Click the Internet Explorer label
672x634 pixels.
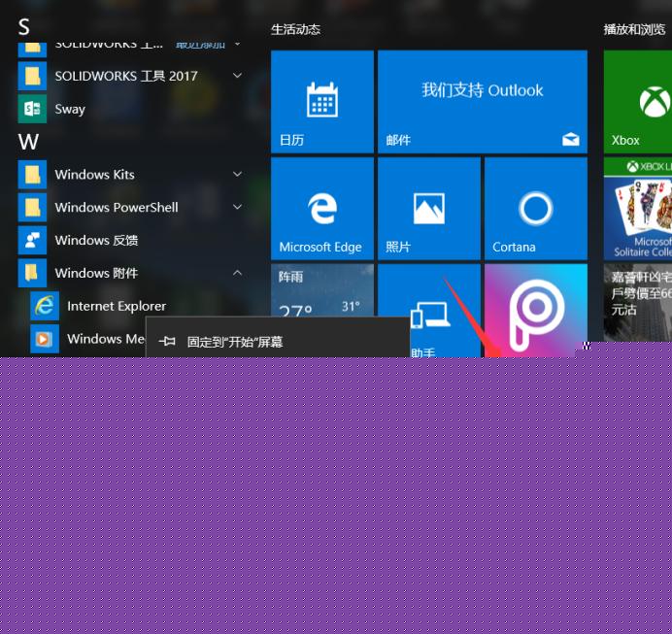pyautogui.click(x=117, y=306)
